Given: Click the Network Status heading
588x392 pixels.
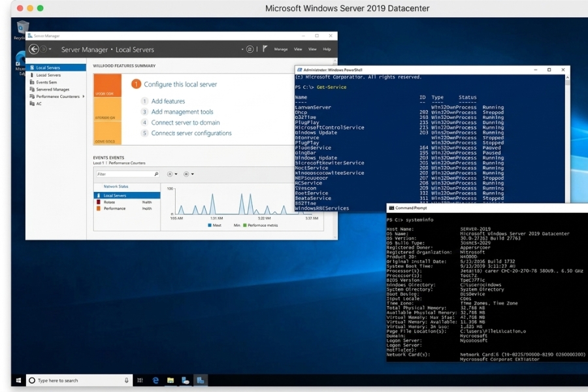Looking at the screenshot, I should click(116, 186).
